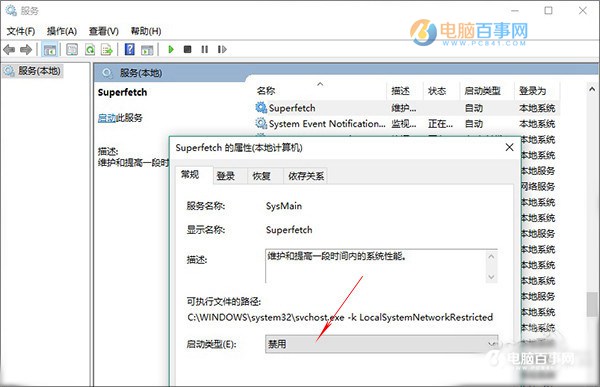Click the Superfetch display name value in dialog

pos(289,230)
